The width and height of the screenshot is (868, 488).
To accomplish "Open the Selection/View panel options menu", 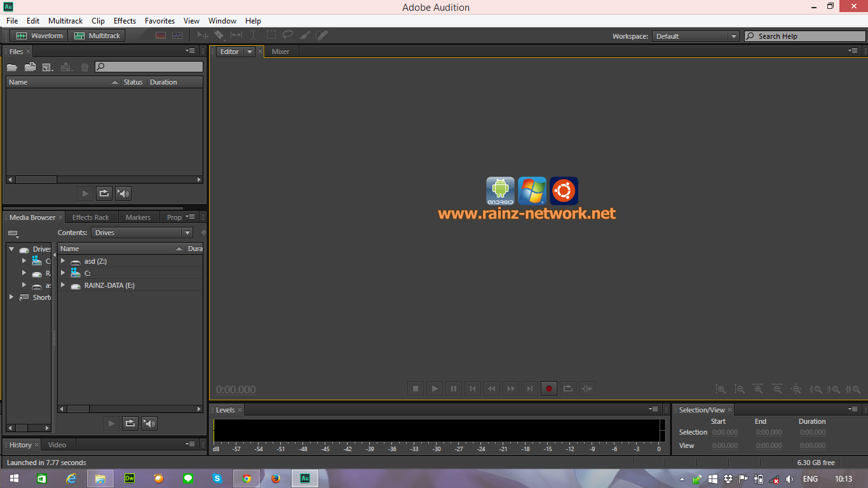I will point(853,409).
